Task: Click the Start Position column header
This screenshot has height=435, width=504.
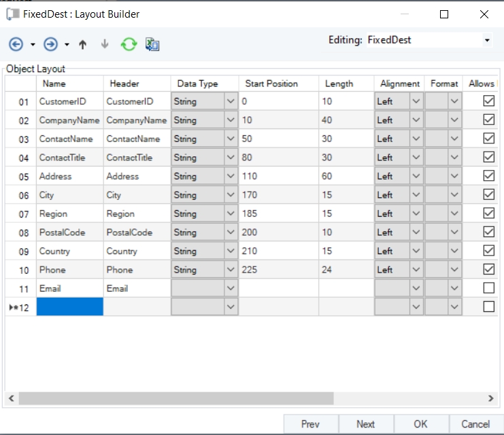Action: tap(271, 84)
